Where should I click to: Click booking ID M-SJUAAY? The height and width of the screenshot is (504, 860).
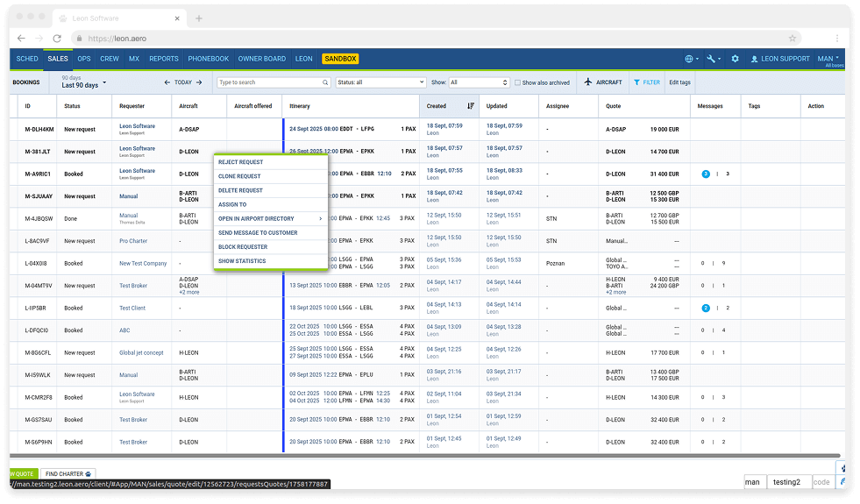[x=39, y=196]
